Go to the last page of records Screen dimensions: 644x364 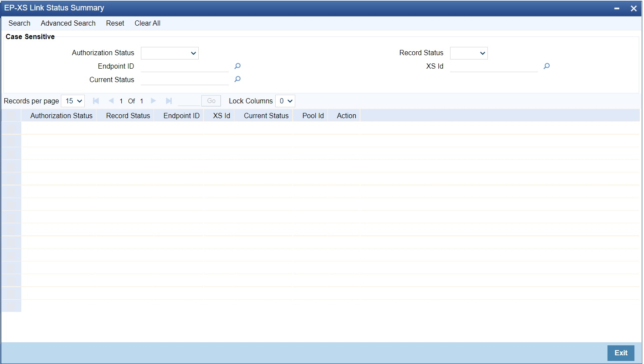[x=169, y=101]
